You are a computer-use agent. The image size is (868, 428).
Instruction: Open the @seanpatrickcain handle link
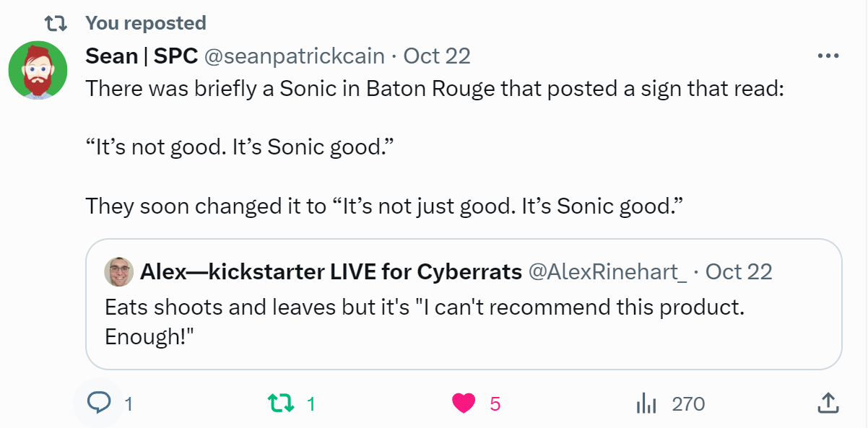point(295,56)
